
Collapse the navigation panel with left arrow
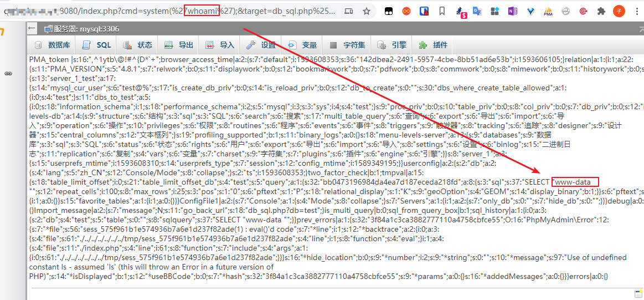(x=32, y=28)
